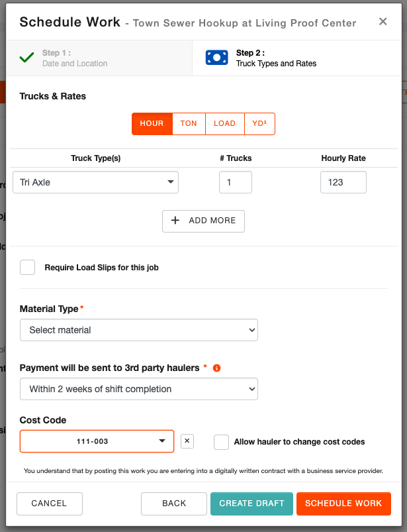Go to Step 1 Date and Location tab
This screenshot has width=407, height=532.
(99, 58)
